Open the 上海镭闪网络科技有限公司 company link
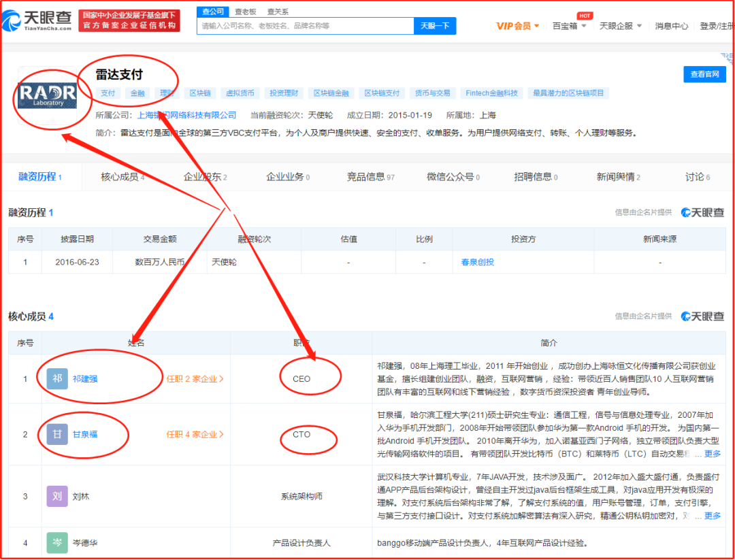This screenshot has height=560, width=735. click(x=186, y=115)
